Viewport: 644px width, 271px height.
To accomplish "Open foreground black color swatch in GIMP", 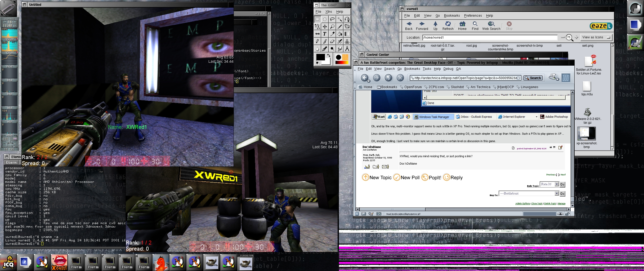I will tap(320, 57).
